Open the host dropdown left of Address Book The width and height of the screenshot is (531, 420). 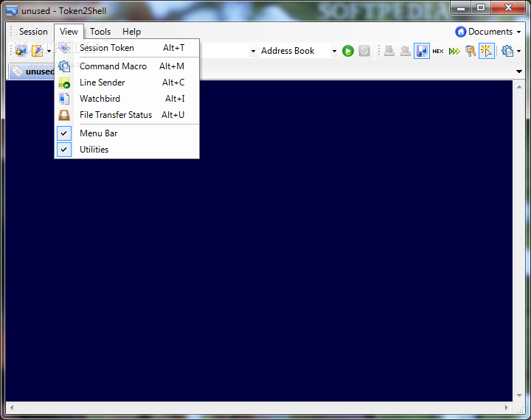tap(253, 51)
